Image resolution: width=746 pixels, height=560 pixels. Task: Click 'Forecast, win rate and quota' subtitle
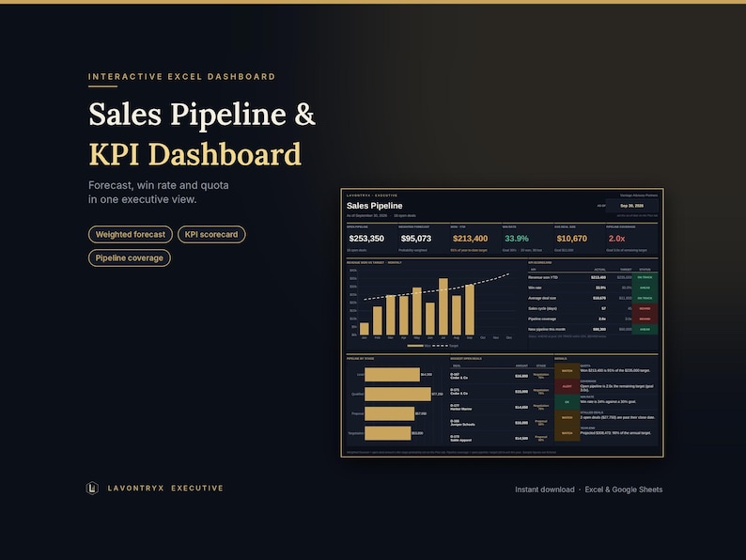pos(159,185)
